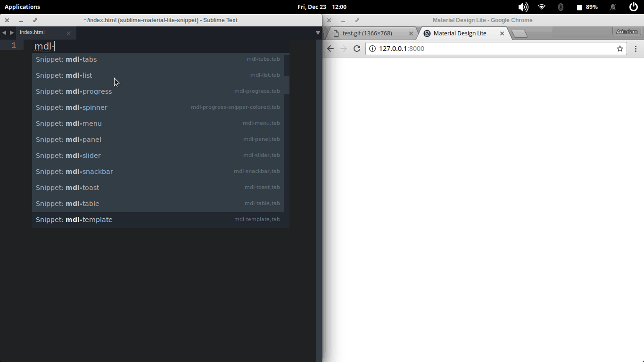This screenshot has width=644, height=362.
Task: Click Chrome forward navigation arrow
Action: click(344, 49)
